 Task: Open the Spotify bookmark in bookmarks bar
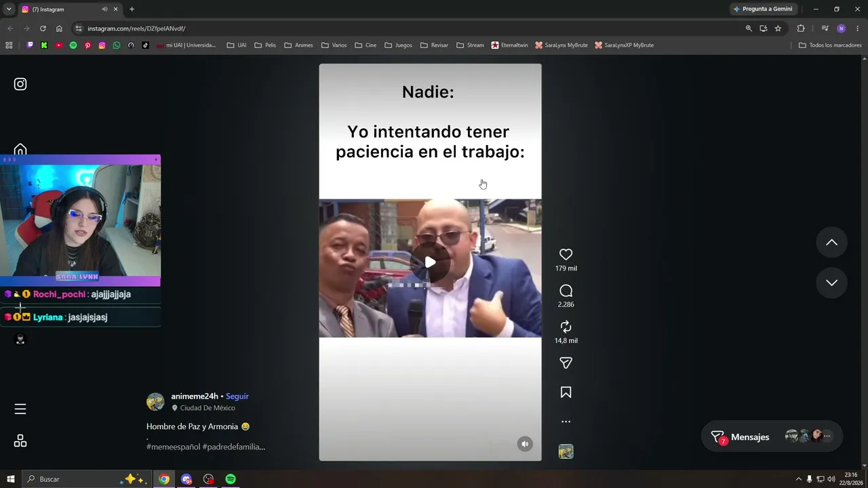(x=73, y=45)
